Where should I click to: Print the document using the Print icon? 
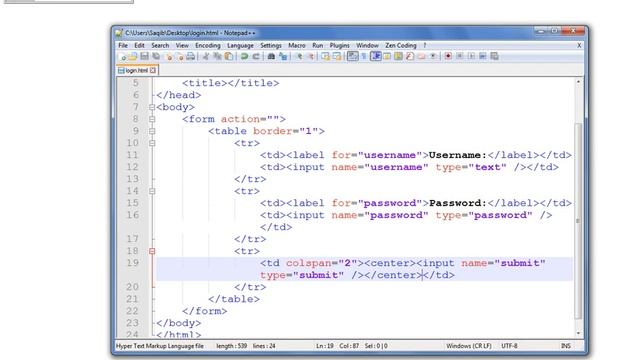point(191,56)
